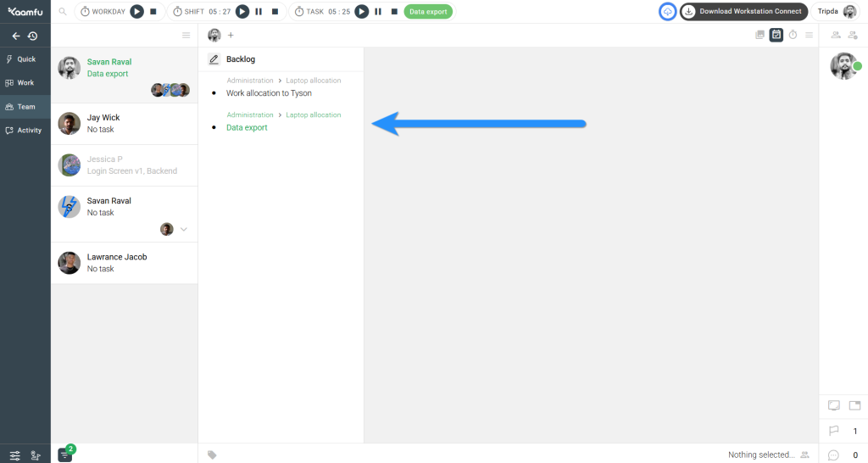Click the blue cloud download icon
The height and width of the screenshot is (463, 868).
click(x=668, y=12)
